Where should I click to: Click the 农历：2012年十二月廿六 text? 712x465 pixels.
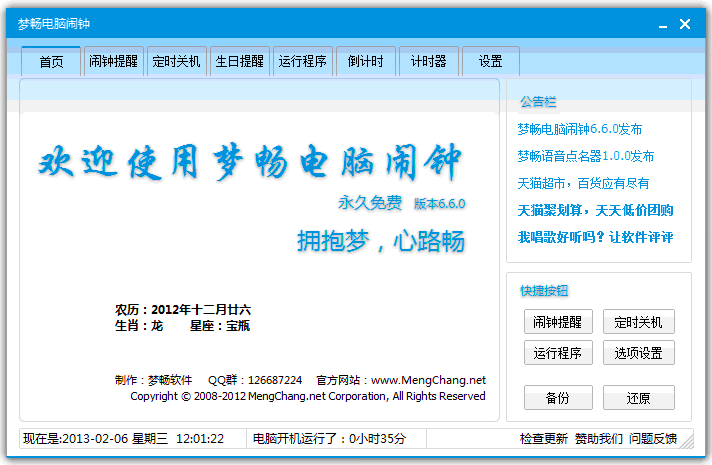[183, 310]
